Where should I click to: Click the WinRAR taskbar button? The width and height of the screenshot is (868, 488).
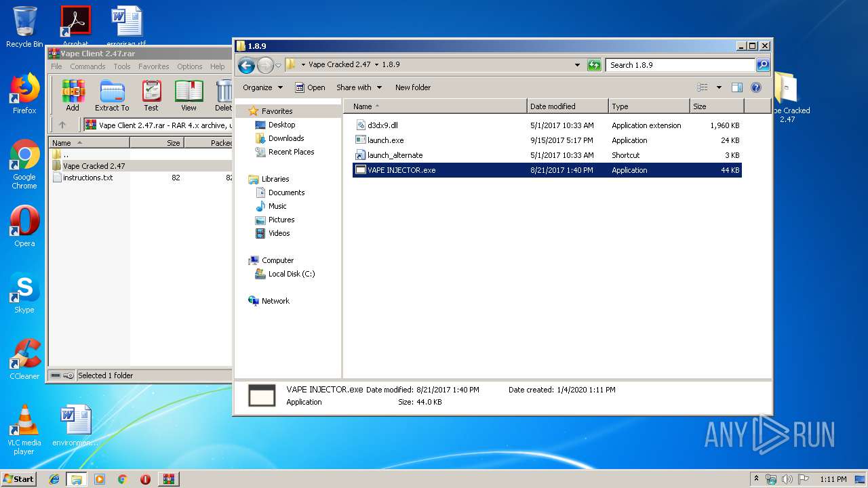pos(169,479)
